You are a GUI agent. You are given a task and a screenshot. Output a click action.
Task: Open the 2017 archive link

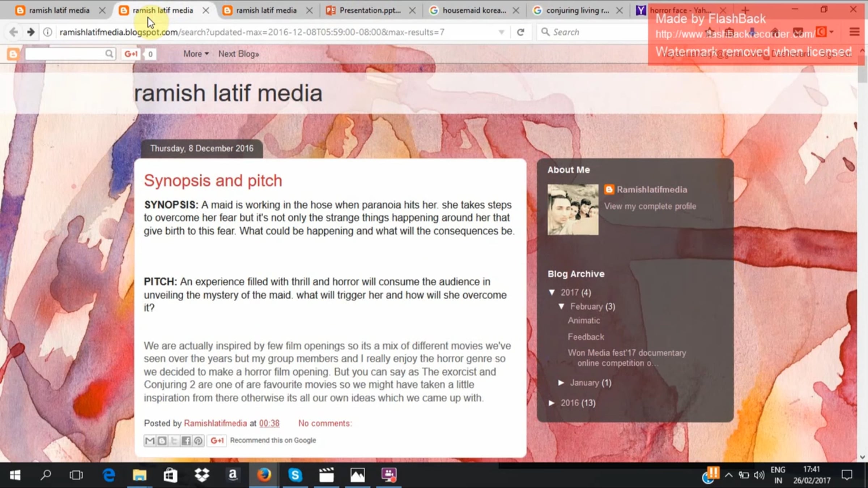point(570,292)
